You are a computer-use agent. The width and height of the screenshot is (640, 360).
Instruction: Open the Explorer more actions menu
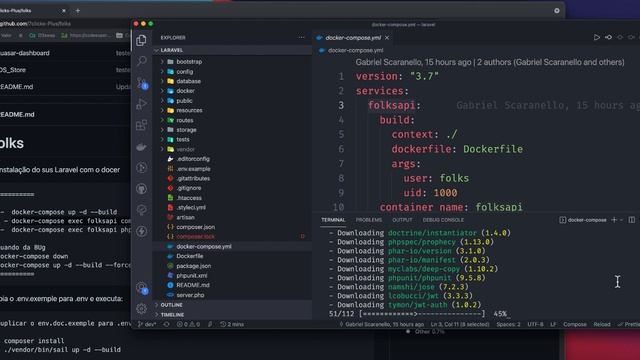tap(301, 38)
